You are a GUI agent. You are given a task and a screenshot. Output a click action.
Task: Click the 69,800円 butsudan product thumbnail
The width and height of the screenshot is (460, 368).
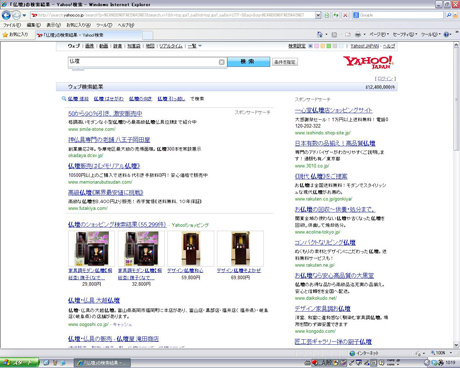[x=240, y=249]
